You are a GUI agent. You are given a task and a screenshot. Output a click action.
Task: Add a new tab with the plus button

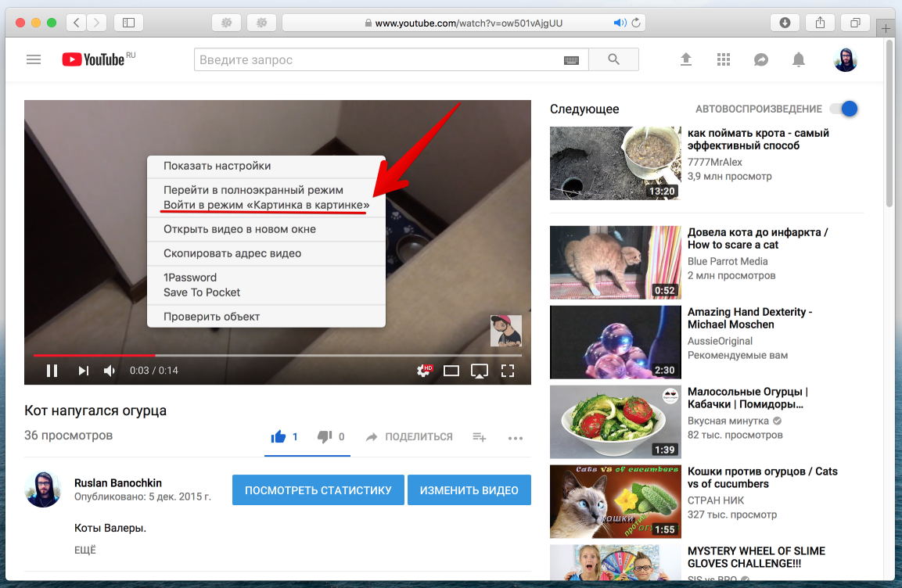pyautogui.click(x=886, y=28)
